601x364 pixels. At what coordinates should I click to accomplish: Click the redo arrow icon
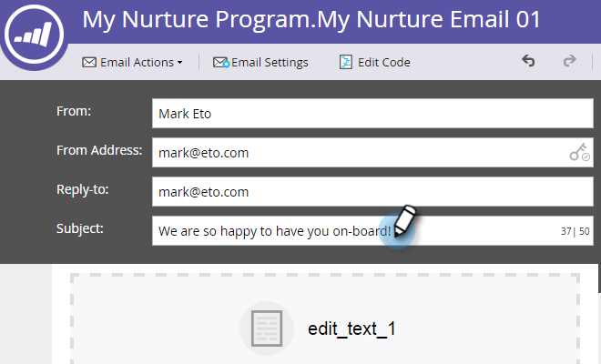click(x=569, y=61)
